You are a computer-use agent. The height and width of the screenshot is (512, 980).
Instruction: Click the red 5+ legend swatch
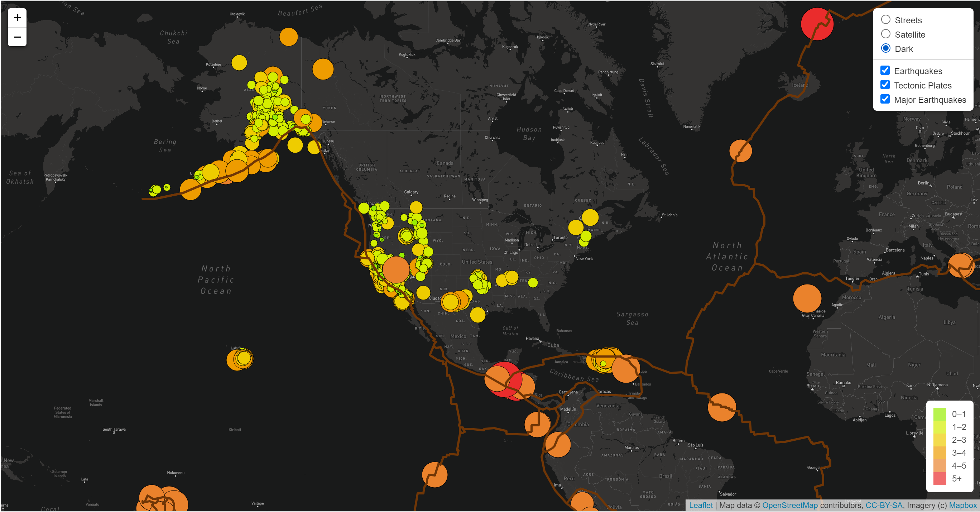pyautogui.click(x=940, y=479)
